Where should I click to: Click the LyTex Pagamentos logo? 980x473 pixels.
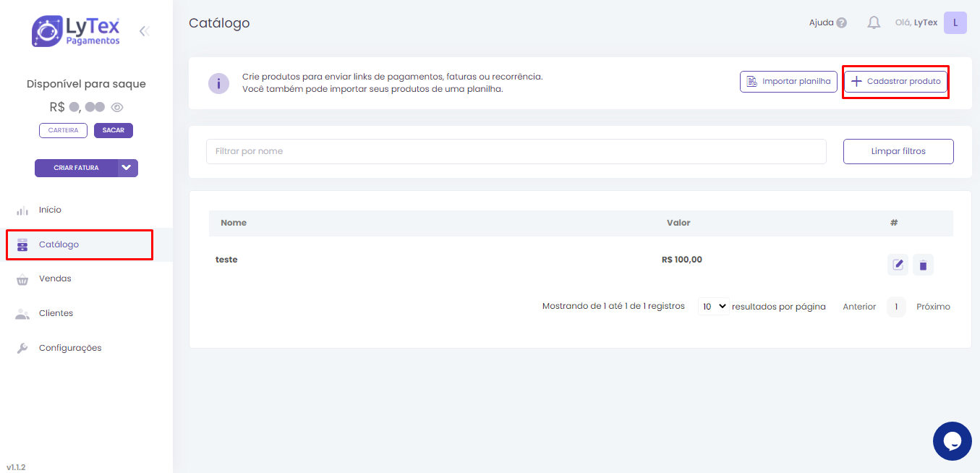(76, 31)
